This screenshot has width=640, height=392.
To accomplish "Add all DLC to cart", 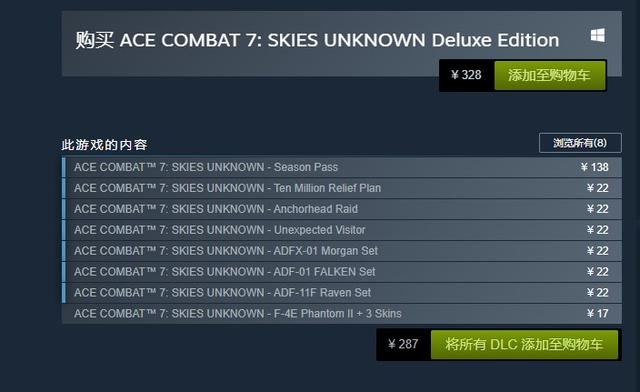I will click(524, 345).
